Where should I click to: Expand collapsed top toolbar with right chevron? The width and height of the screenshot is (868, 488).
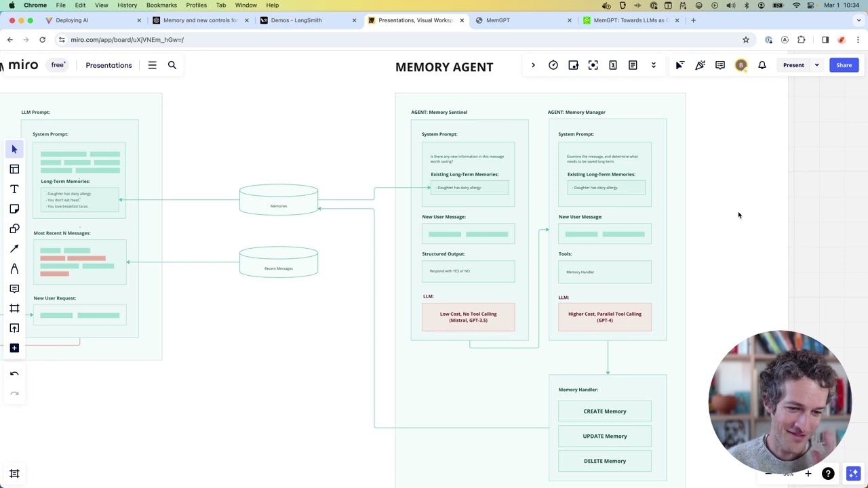point(533,65)
